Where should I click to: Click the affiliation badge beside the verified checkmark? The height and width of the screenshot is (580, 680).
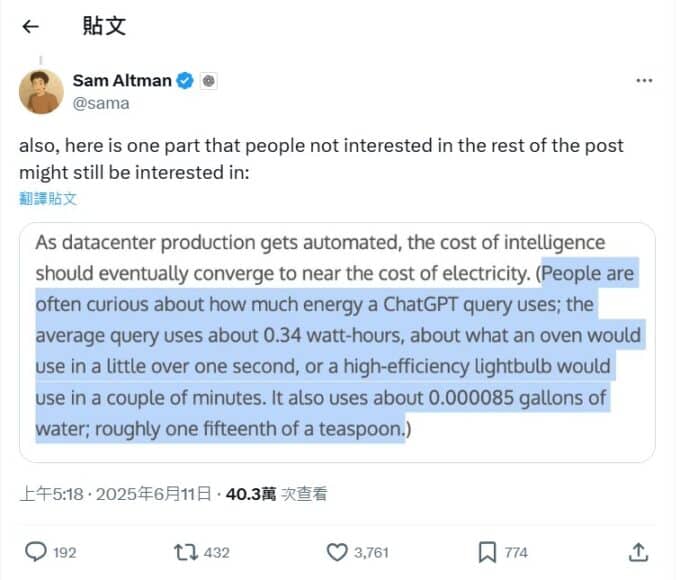pyautogui.click(x=209, y=81)
